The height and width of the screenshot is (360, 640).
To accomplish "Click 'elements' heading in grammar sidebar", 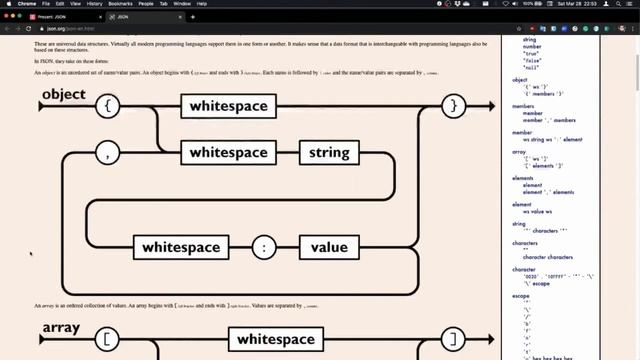I will point(522,178).
